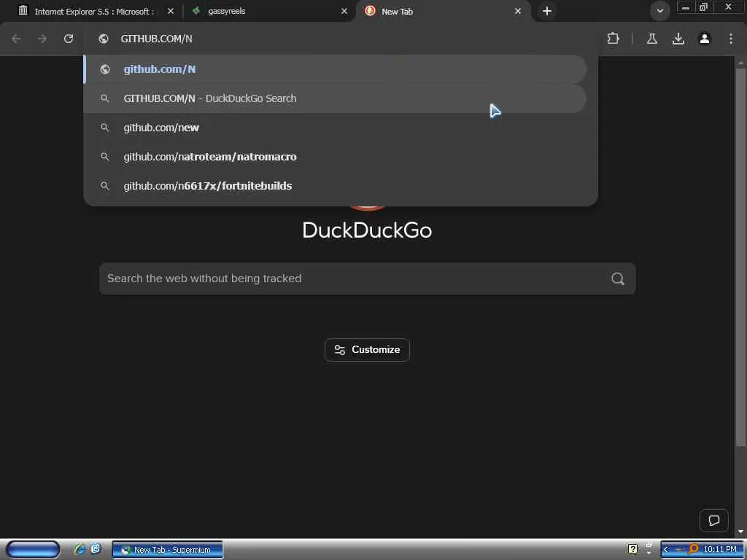Click the address bar text GITHUB.COM/N
The width and height of the screenshot is (747, 560).
pos(157,39)
